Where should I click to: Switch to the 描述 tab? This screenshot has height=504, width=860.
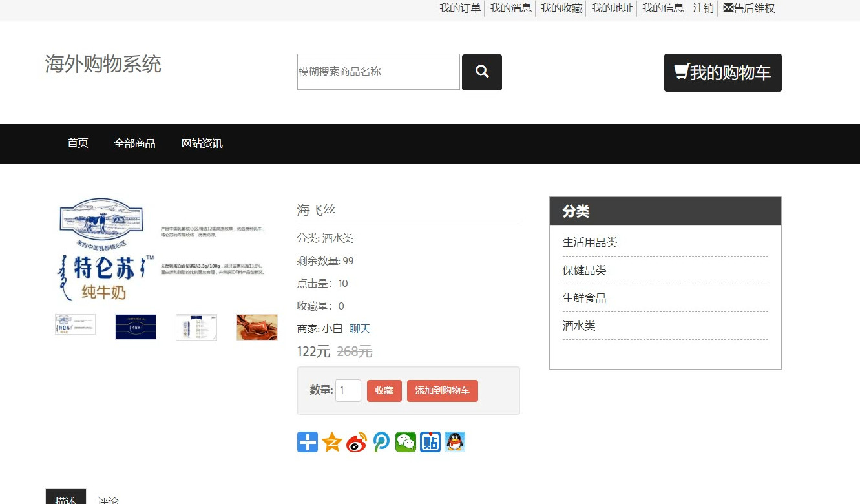click(66, 497)
